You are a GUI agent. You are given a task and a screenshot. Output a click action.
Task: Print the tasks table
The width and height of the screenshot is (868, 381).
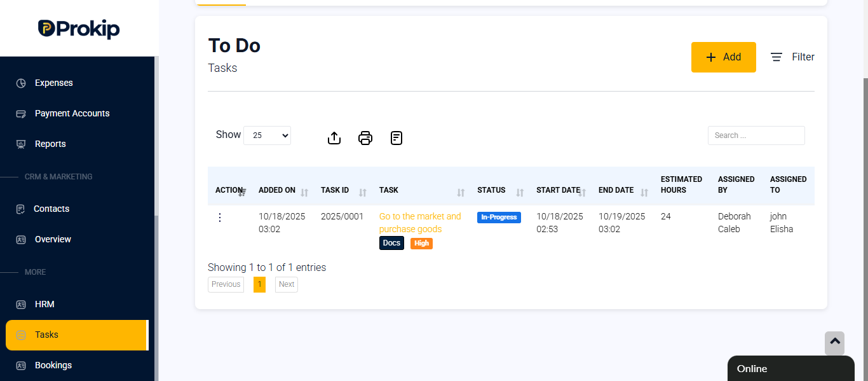(365, 138)
